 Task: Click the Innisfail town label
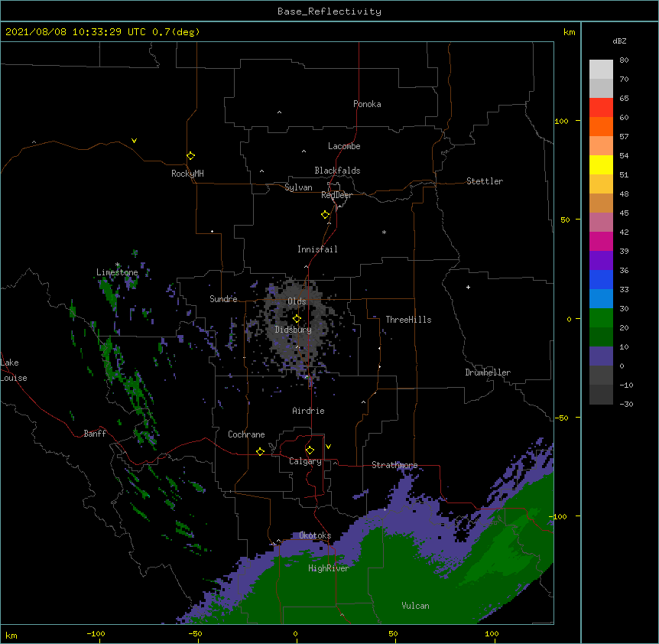click(317, 249)
